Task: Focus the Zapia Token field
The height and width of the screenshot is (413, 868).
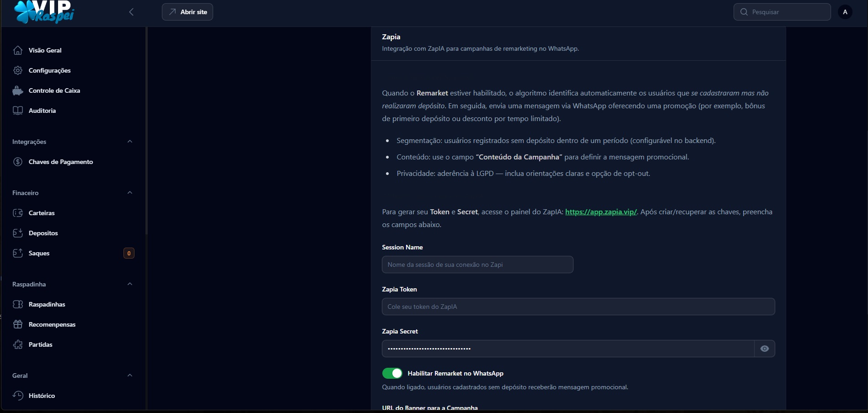Action: point(578,307)
